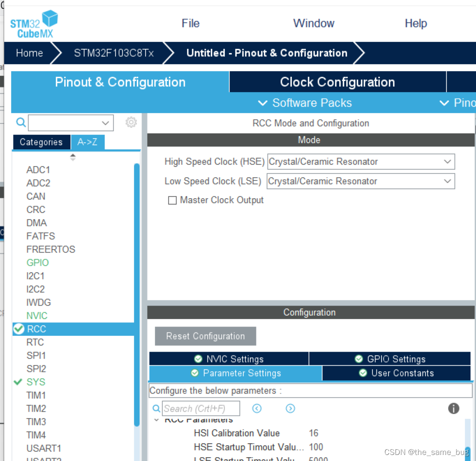Select ADC2 in the peripheral list

[x=38, y=183]
